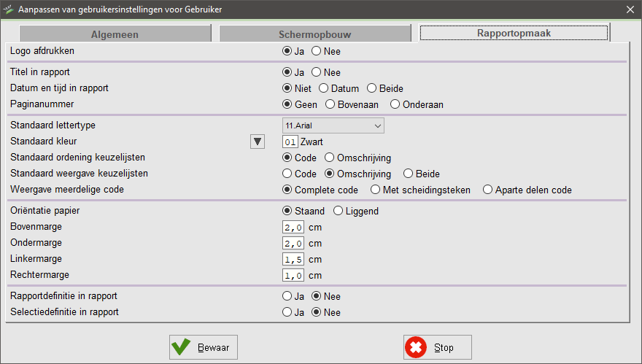Close the settings window
Viewport: 642px width, 364px height.
pyautogui.click(x=630, y=9)
